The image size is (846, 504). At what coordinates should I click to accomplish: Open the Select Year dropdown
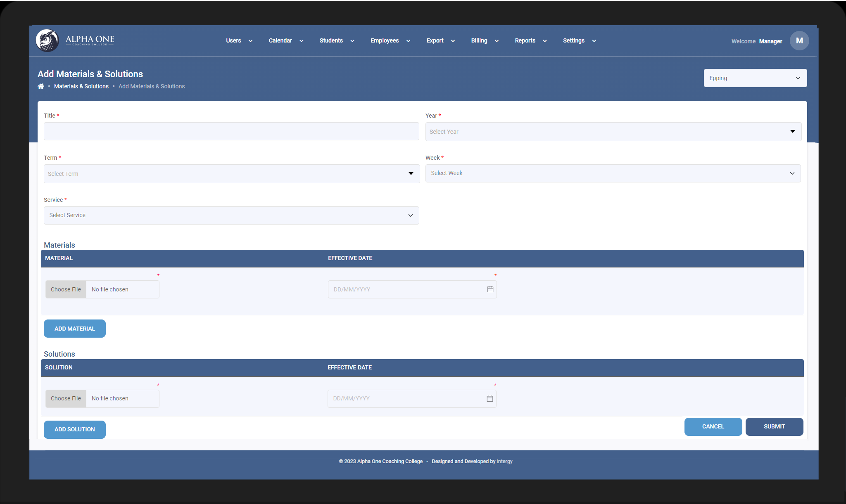pyautogui.click(x=613, y=132)
